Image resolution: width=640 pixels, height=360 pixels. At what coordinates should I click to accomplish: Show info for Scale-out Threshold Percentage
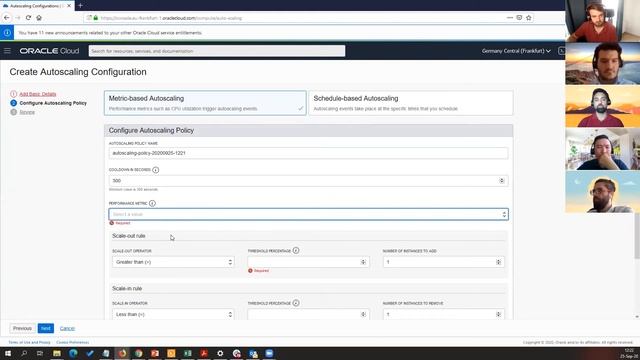[x=296, y=250]
